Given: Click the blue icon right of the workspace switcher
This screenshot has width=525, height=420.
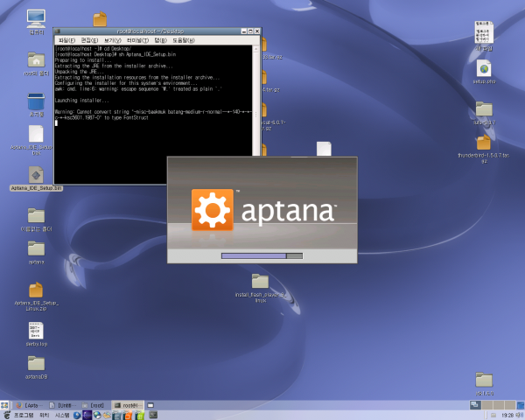Looking at the screenshot, I should click(521, 405).
